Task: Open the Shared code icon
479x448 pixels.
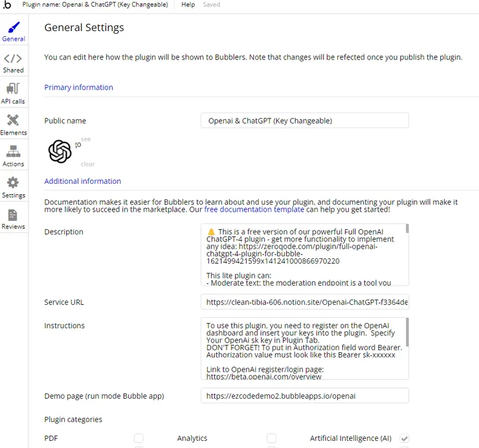Action: (x=13, y=59)
